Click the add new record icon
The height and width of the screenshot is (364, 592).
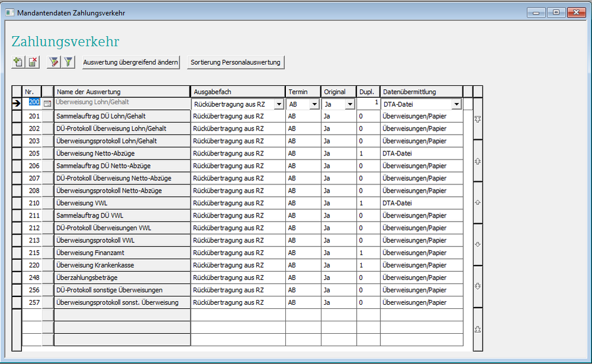(x=18, y=62)
